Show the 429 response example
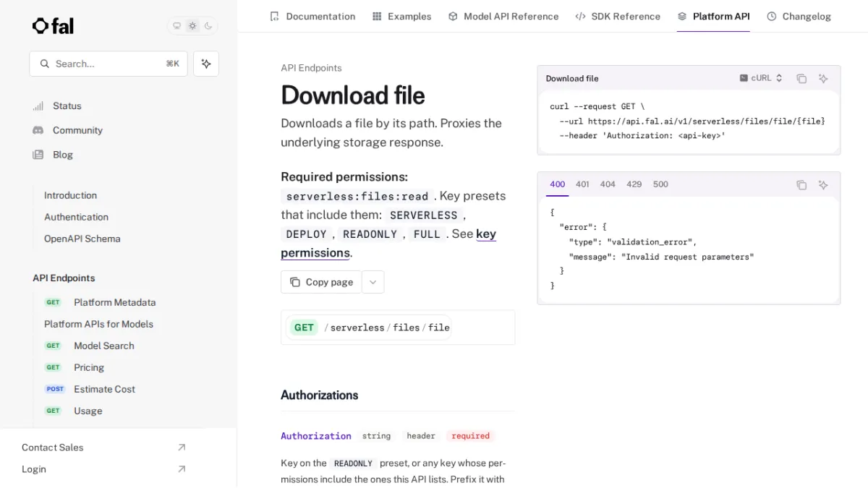 (634, 184)
